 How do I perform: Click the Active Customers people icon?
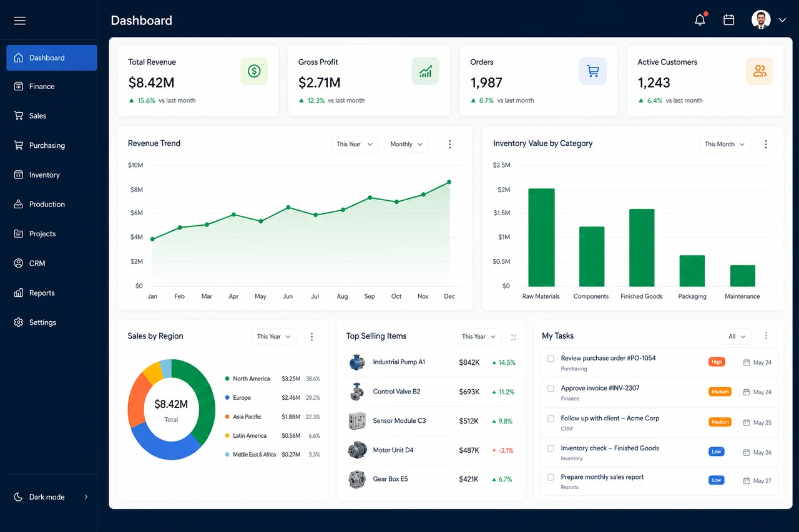(760, 71)
